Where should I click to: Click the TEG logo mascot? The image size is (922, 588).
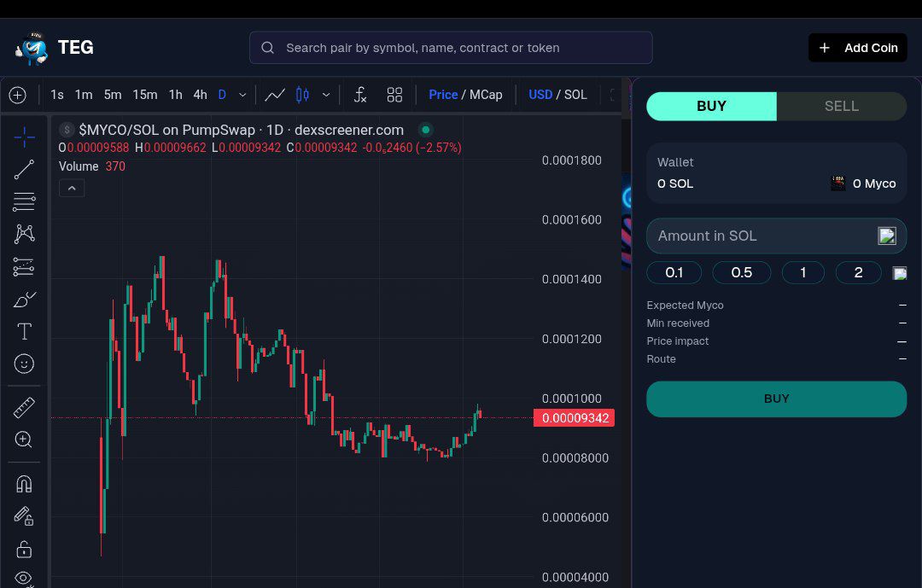[x=32, y=48]
